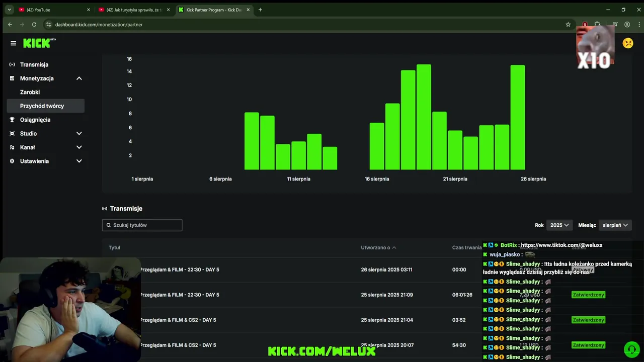Expand the Studio section
The width and height of the screenshot is (644, 362).
tap(79, 134)
